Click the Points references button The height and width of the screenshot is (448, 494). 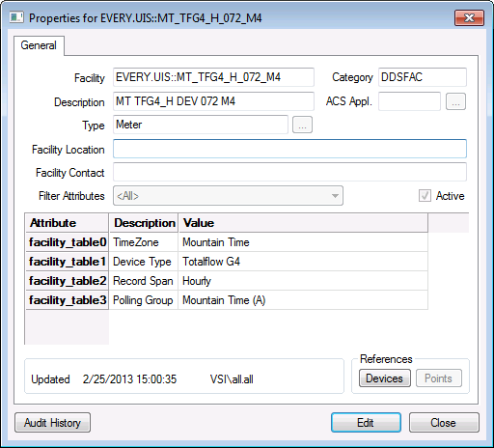click(439, 378)
